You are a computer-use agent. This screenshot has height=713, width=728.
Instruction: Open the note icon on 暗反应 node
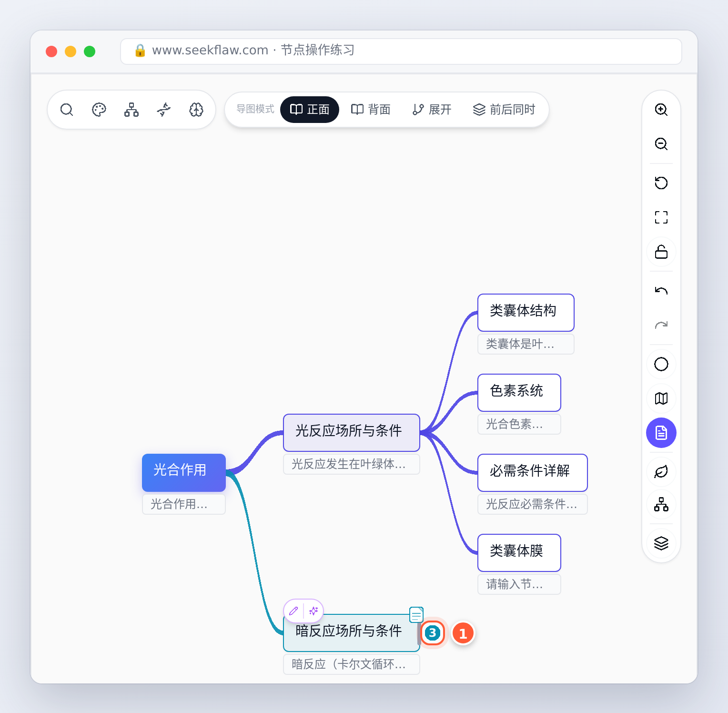pyautogui.click(x=416, y=615)
